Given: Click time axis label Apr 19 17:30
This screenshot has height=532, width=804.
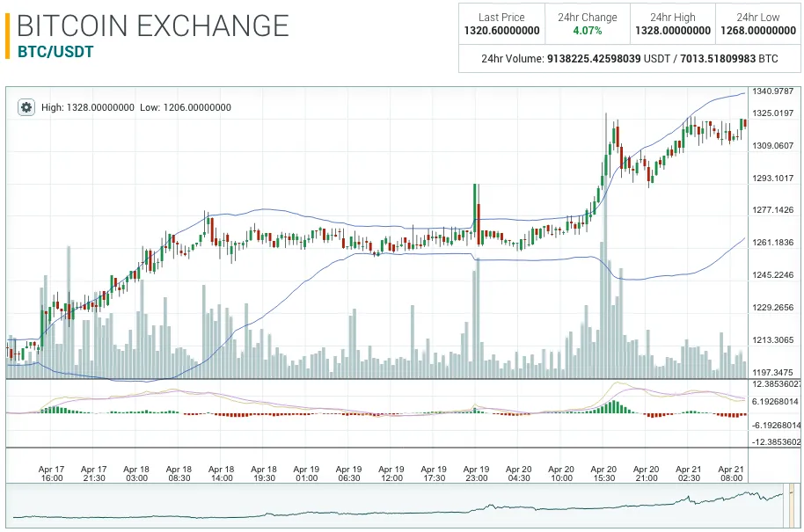Looking at the screenshot, I should (x=434, y=474).
